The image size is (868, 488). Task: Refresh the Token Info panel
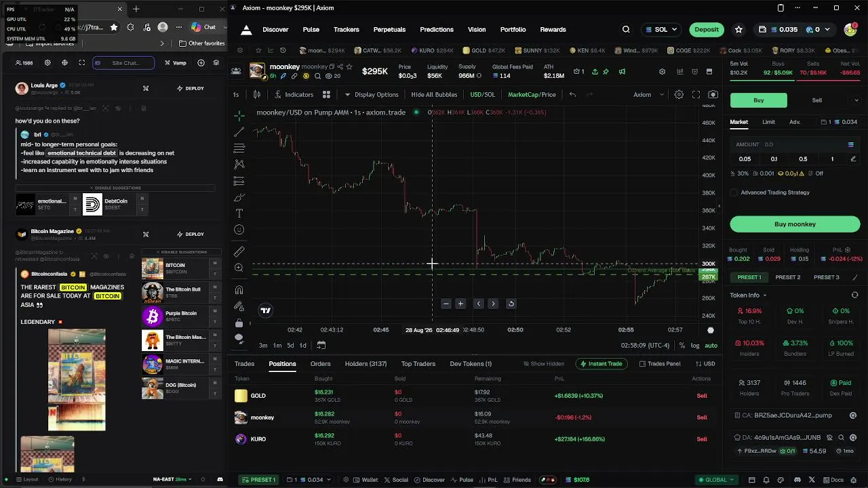[x=854, y=296]
